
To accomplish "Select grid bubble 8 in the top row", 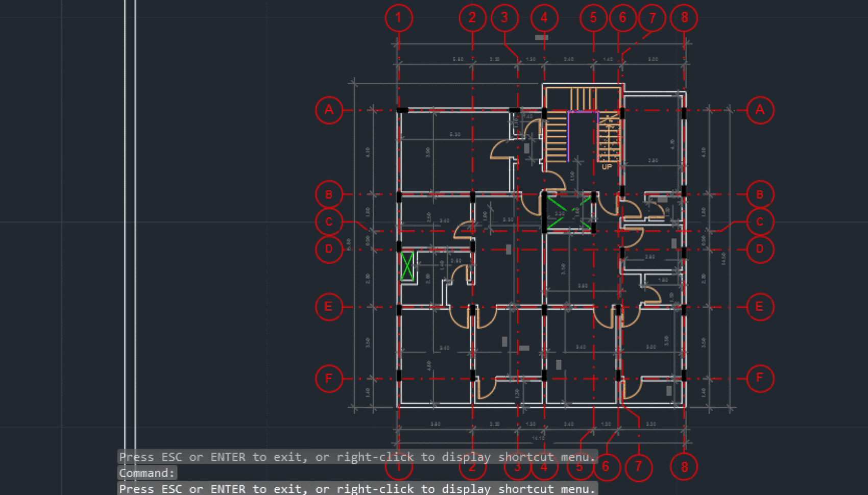I will tap(684, 18).
